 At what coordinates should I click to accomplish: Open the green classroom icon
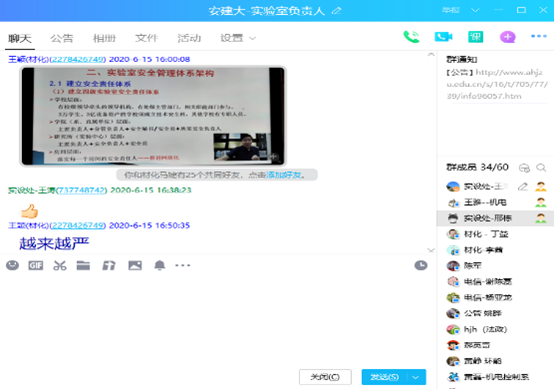click(476, 37)
